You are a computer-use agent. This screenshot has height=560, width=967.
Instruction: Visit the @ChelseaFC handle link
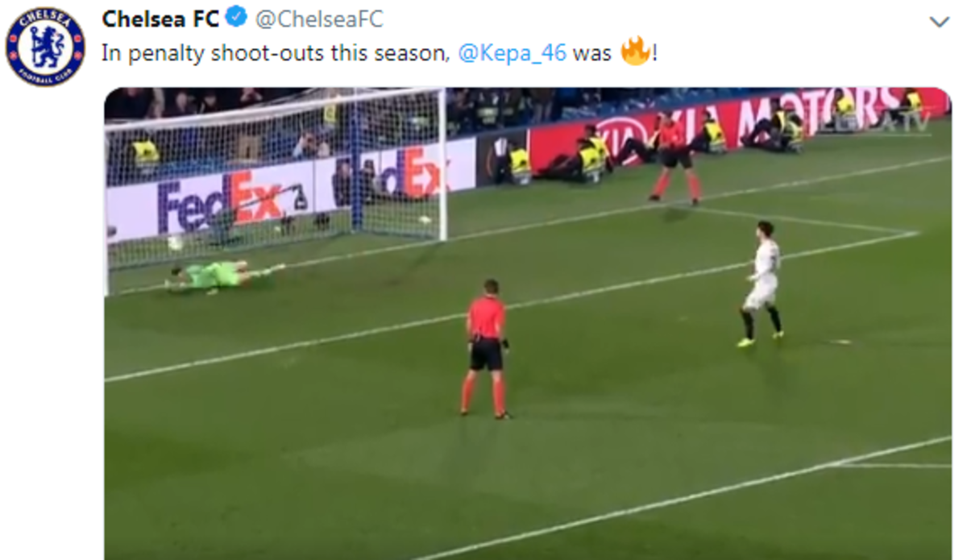319,19
